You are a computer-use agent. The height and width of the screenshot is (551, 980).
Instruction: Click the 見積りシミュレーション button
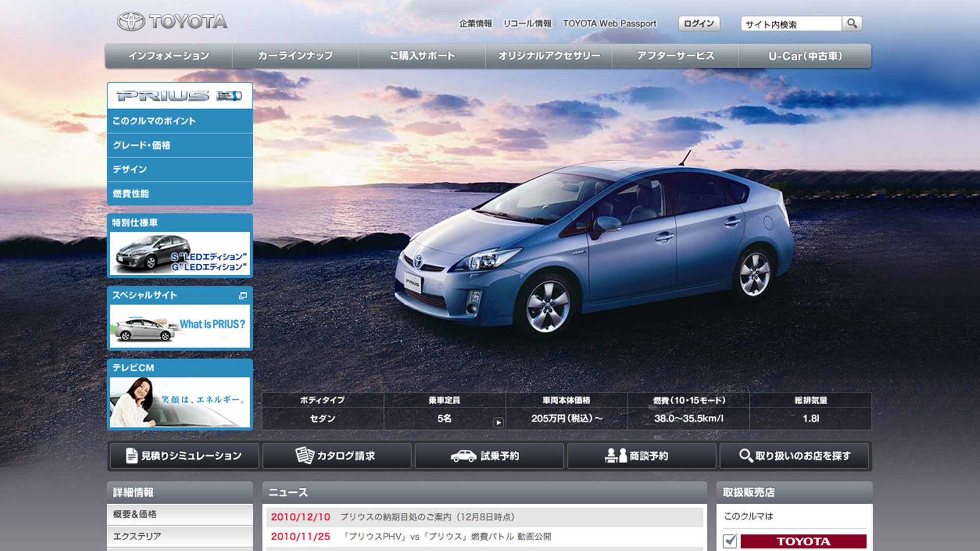click(x=184, y=456)
